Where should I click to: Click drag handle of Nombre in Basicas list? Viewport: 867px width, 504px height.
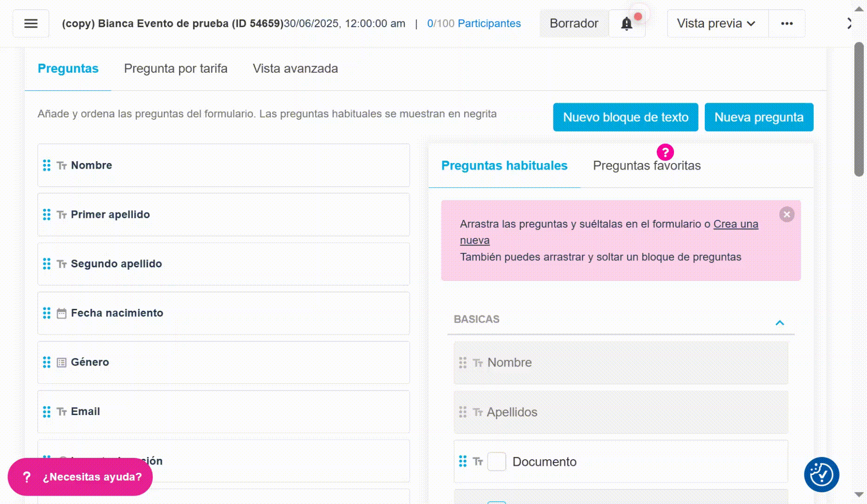[462, 362]
